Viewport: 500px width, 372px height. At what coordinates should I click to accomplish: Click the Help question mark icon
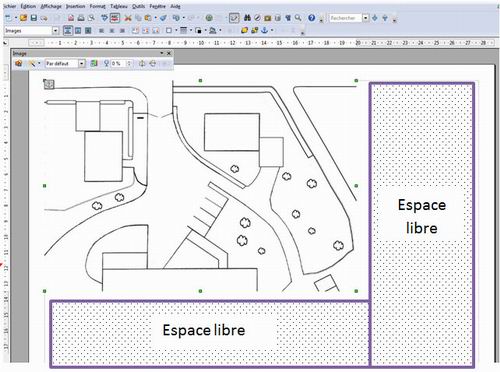[311, 18]
